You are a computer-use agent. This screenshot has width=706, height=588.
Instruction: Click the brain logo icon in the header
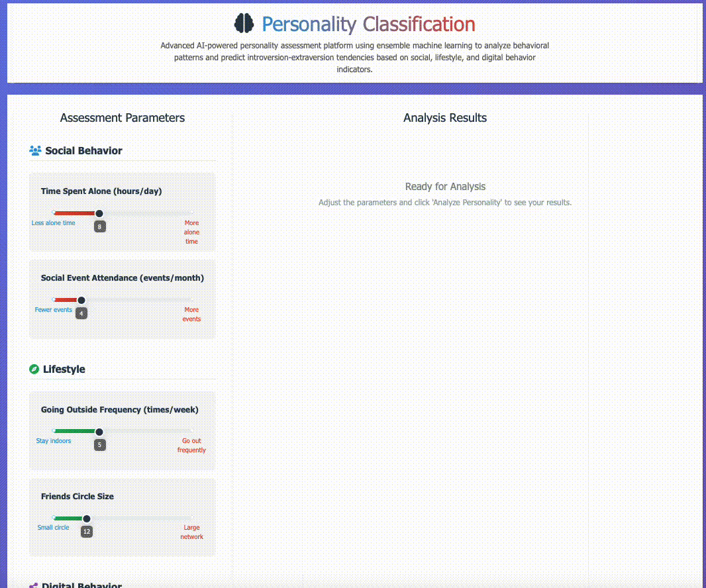click(244, 24)
